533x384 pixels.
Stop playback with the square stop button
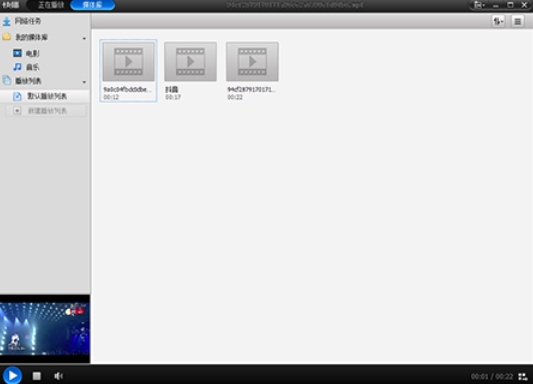pos(37,376)
